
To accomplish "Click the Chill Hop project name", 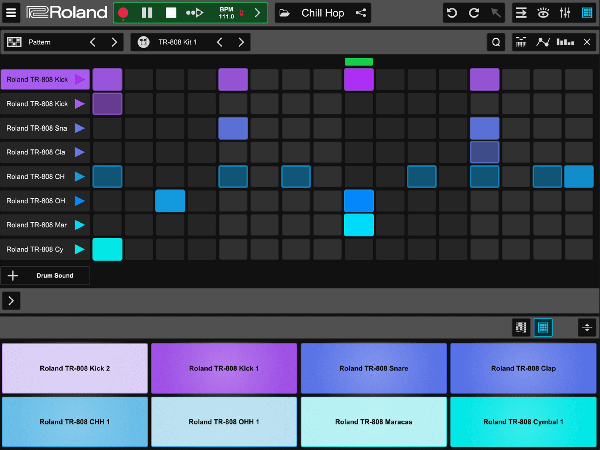I will (323, 13).
